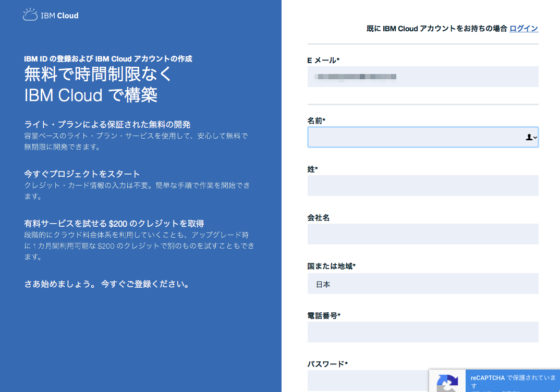Click the reCAPTCHA circular-arrows icon
560x392 pixels.
(447, 382)
